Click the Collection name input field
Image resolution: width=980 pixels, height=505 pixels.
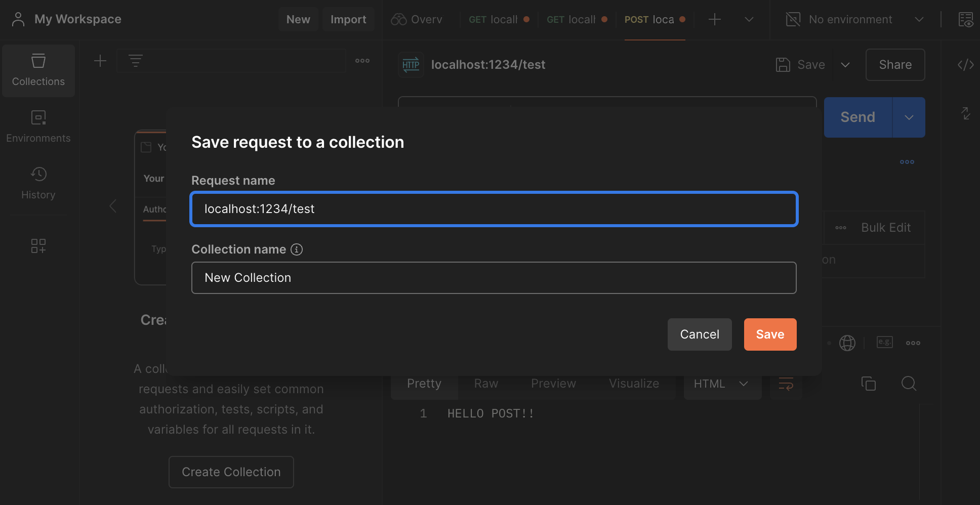(x=494, y=278)
